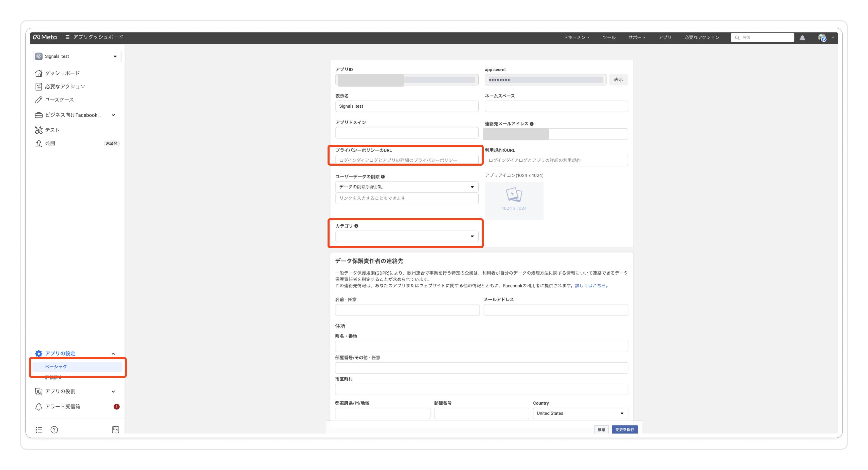Click the help question mark icon
The width and height of the screenshot is (868, 470).
coord(54,429)
